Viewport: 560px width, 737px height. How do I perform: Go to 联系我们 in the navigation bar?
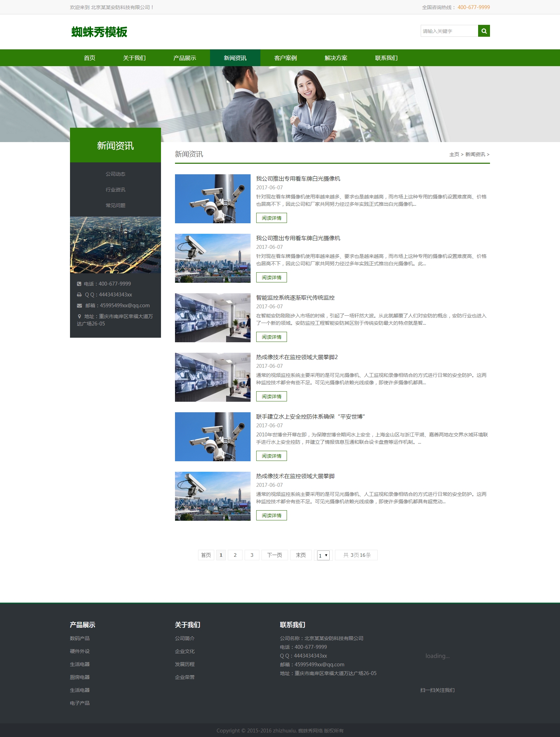(x=386, y=58)
